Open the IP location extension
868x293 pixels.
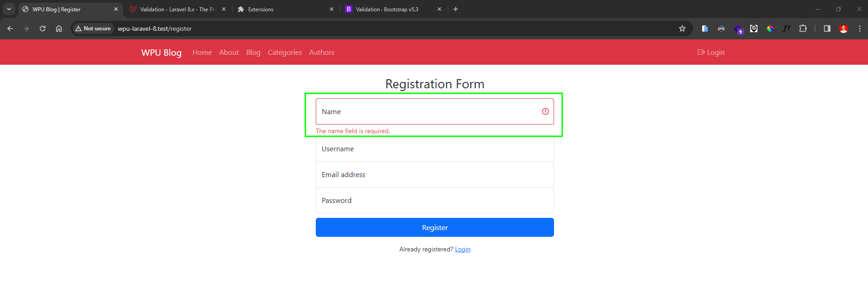pyautogui.click(x=754, y=29)
